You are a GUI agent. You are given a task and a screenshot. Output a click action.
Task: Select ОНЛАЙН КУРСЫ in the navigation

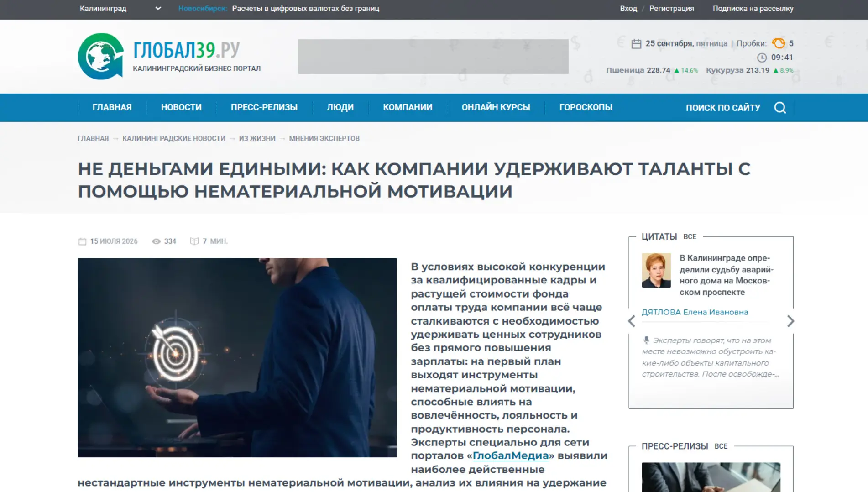click(x=496, y=107)
